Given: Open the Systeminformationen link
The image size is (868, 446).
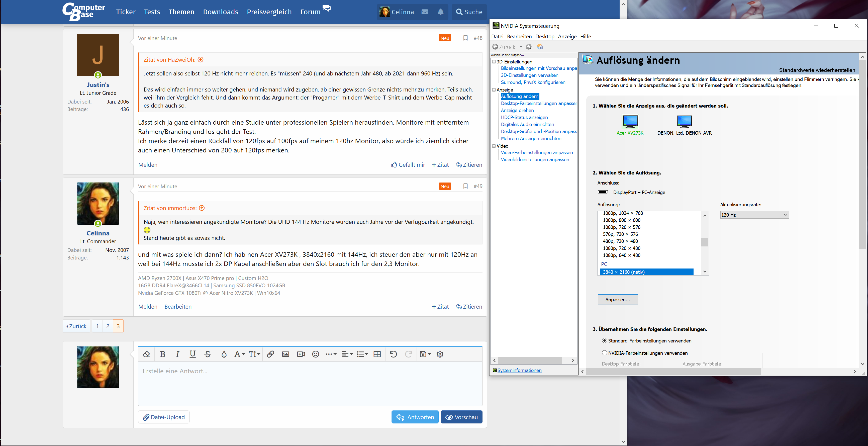Looking at the screenshot, I should (519, 370).
